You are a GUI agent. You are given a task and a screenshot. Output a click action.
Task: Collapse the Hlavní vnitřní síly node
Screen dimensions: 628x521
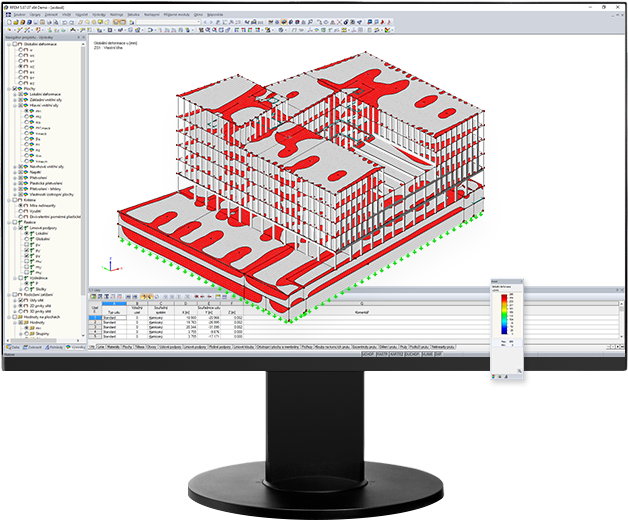click(15, 105)
